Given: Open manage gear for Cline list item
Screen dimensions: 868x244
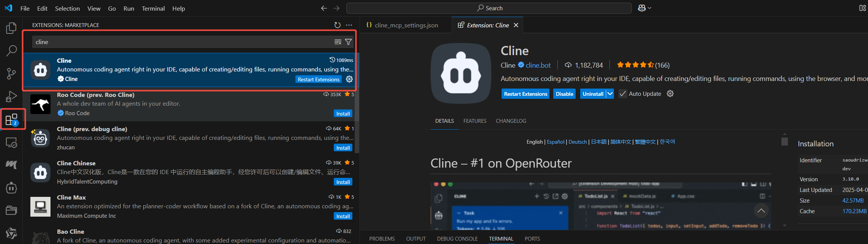Looking at the screenshot, I should pos(349,79).
